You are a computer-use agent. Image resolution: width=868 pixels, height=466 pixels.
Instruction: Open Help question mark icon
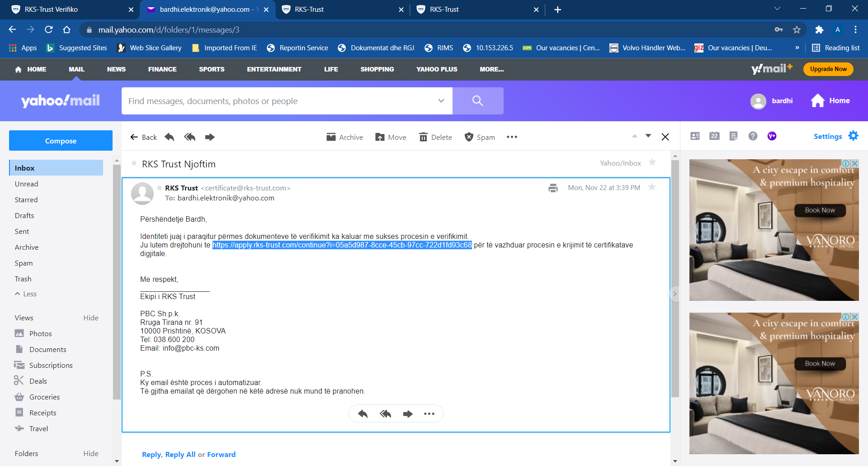(x=753, y=136)
